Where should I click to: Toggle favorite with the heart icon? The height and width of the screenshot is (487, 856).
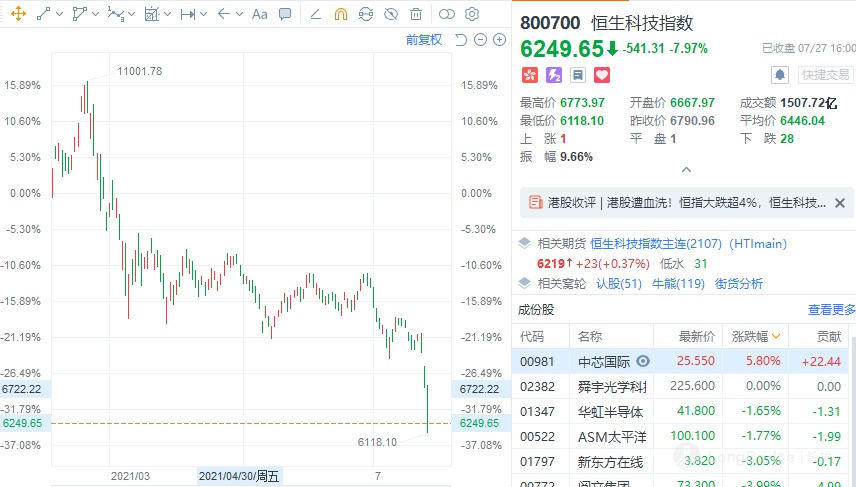click(x=602, y=75)
